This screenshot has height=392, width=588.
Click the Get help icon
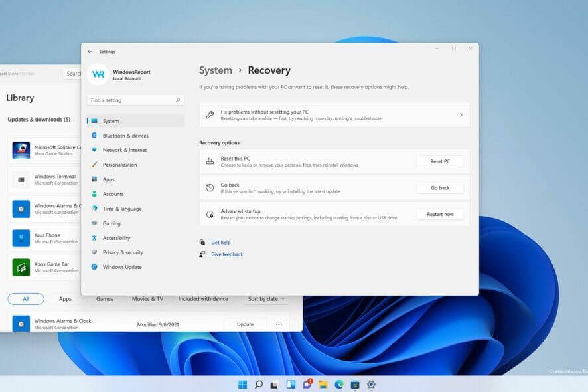(x=202, y=243)
